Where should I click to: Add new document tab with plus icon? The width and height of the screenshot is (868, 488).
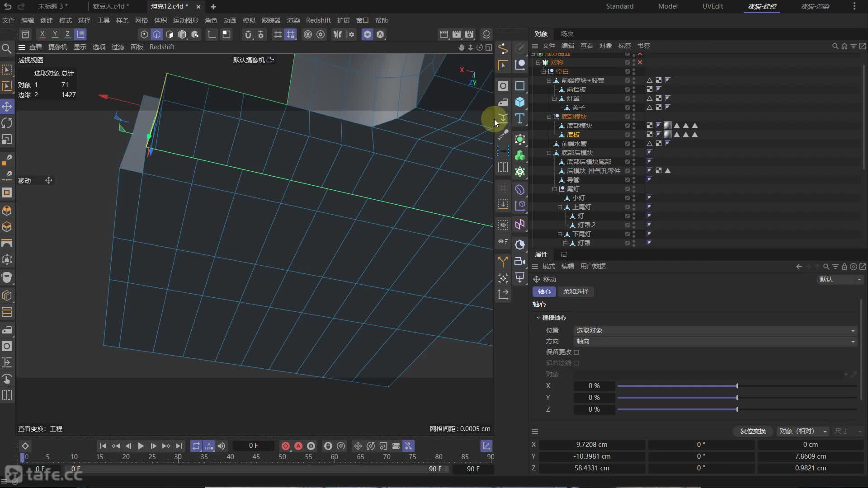[213, 6]
